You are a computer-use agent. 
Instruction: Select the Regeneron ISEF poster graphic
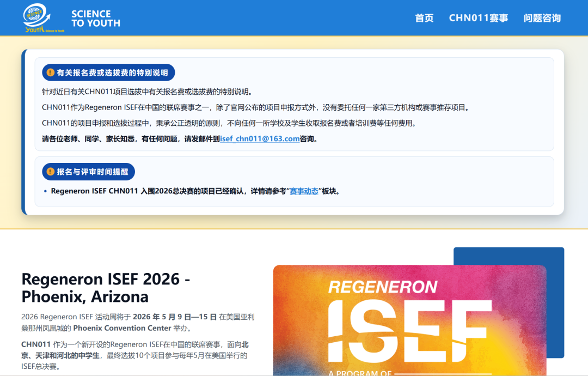pos(408,322)
